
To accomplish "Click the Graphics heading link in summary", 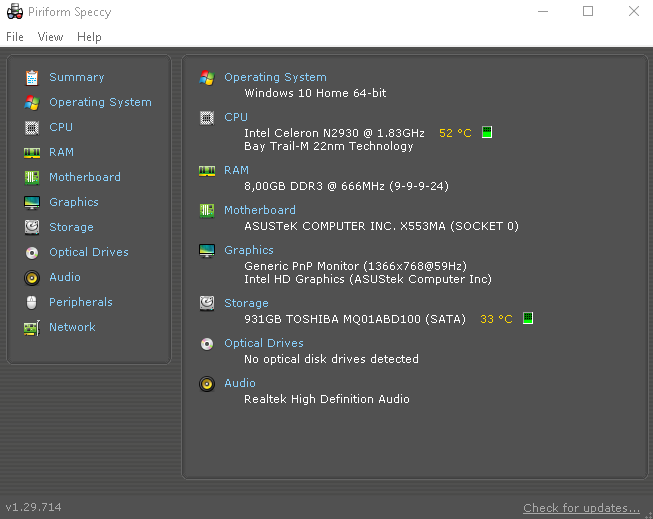I will point(249,250).
